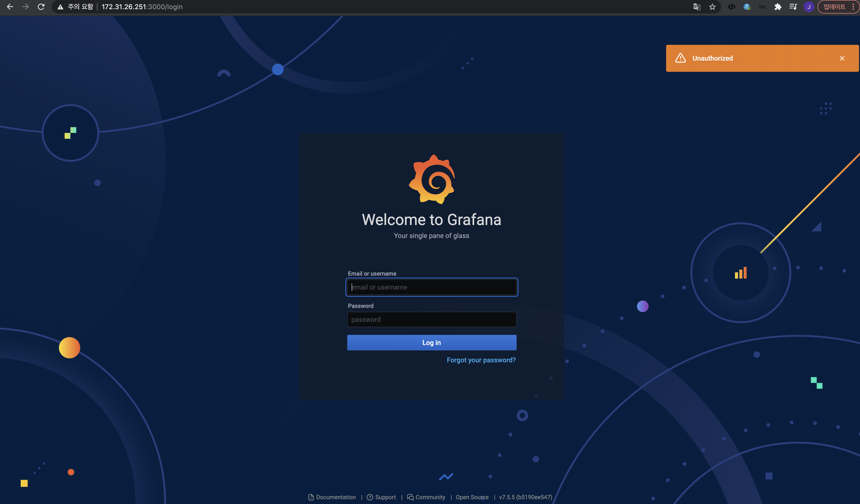
Task: Dismiss the Unauthorized alert
Action: pos(842,58)
